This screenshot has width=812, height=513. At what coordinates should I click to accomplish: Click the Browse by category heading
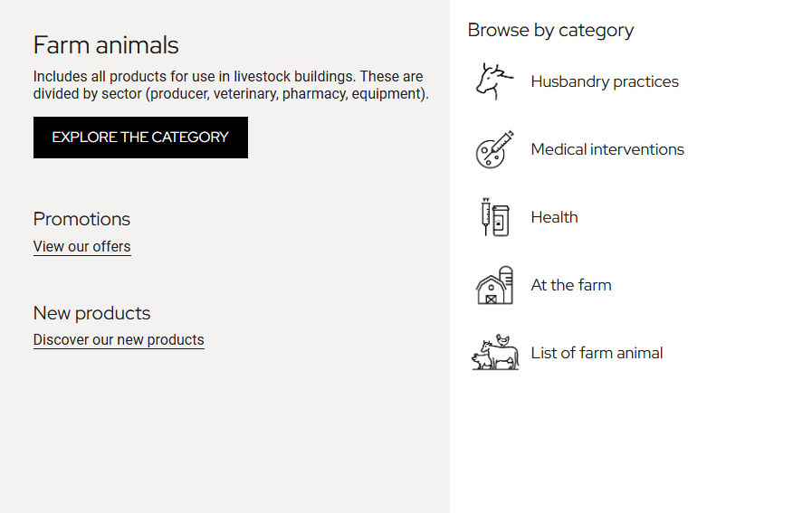tap(550, 31)
